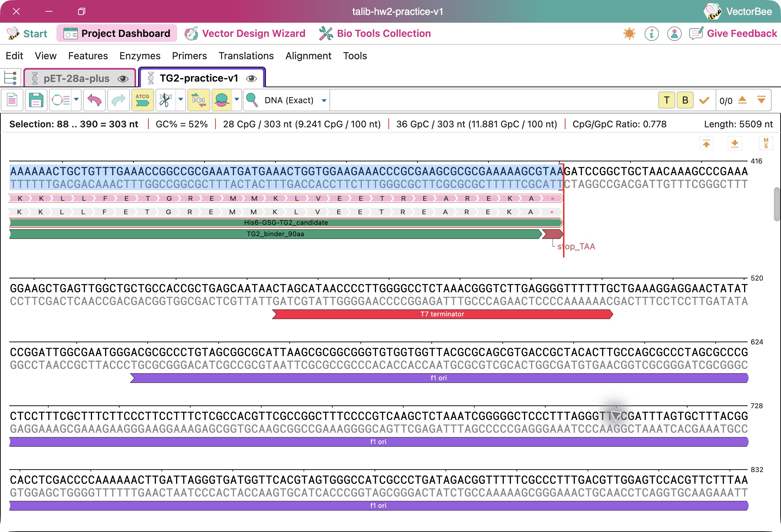Click the orange checkmark search option
This screenshot has height=532, width=781.
[704, 100]
